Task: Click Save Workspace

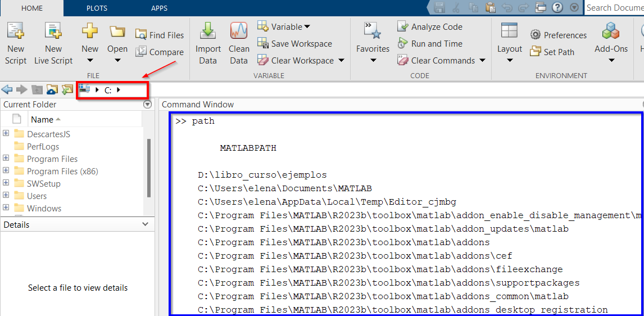Action: pyautogui.click(x=294, y=43)
